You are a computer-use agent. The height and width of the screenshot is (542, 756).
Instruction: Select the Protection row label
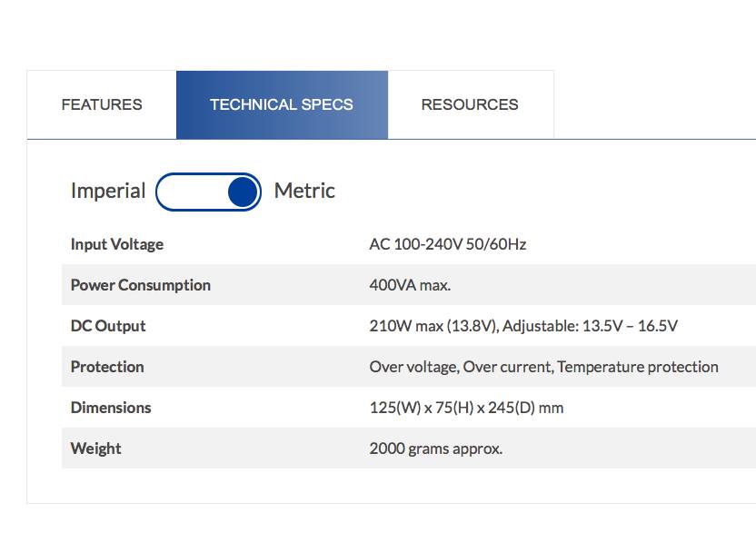point(107,367)
